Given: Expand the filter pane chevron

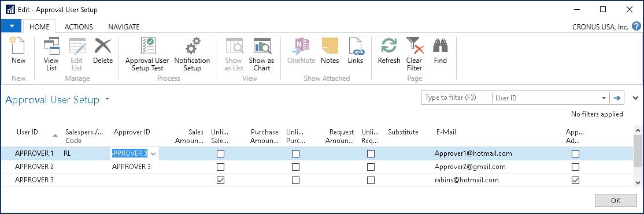Looking at the screenshot, I should point(636,98).
